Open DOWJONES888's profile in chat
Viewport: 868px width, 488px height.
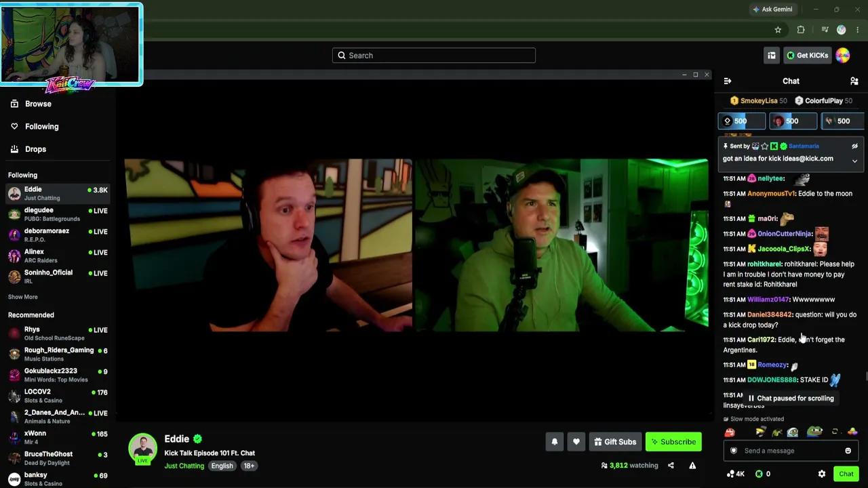(x=772, y=380)
